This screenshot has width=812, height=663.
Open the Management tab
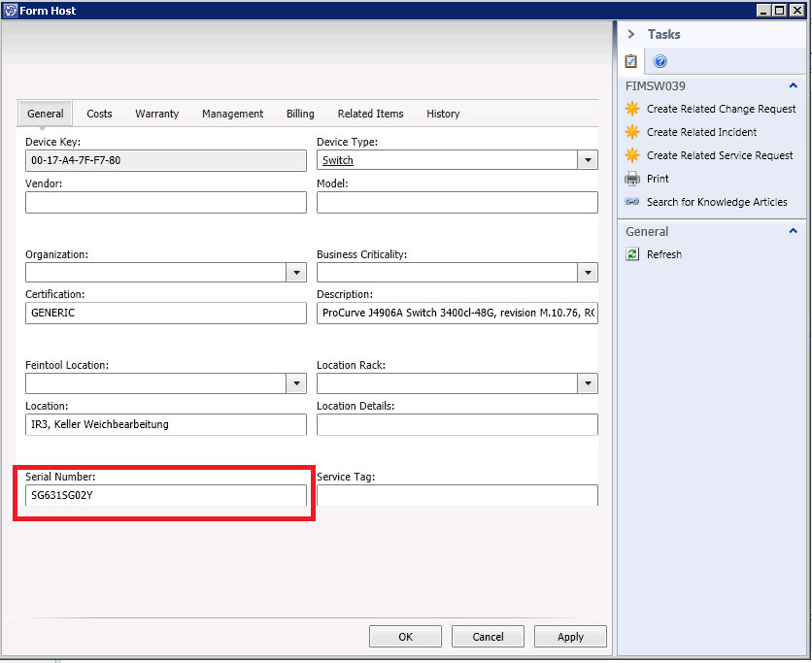point(232,114)
